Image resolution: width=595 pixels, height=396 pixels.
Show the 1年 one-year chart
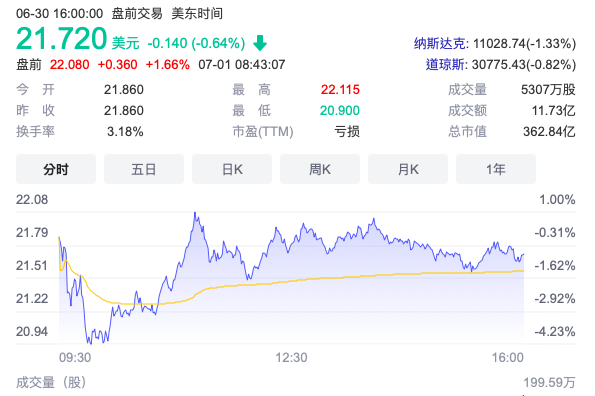coord(496,169)
